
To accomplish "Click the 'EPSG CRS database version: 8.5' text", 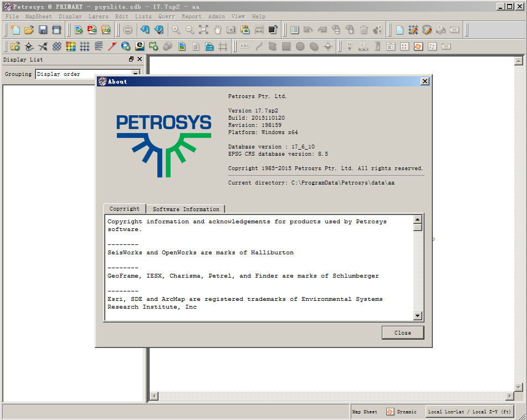I will tap(278, 154).
